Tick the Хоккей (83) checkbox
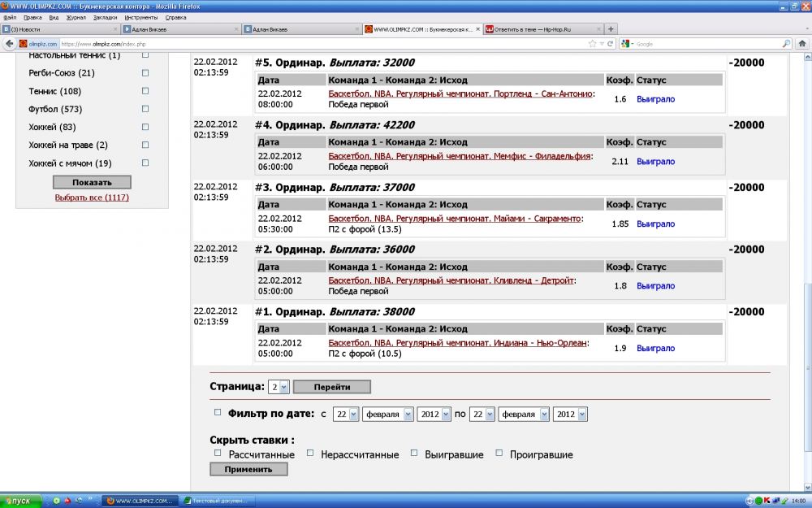The image size is (812, 508). point(145,127)
